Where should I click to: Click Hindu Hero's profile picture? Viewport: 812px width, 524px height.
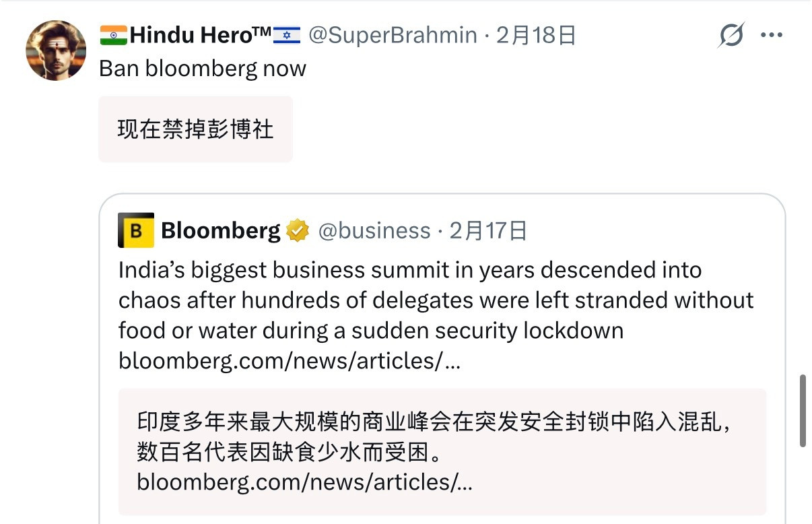(x=56, y=50)
